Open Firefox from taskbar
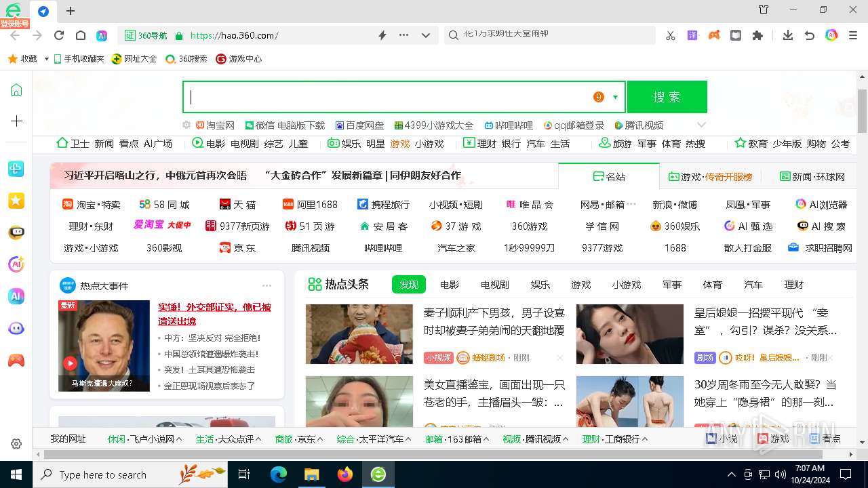868x488 pixels. 344,474
